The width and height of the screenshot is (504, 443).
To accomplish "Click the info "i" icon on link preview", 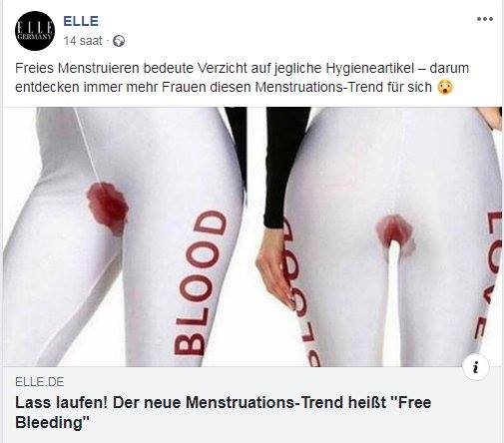I will point(476,367).
